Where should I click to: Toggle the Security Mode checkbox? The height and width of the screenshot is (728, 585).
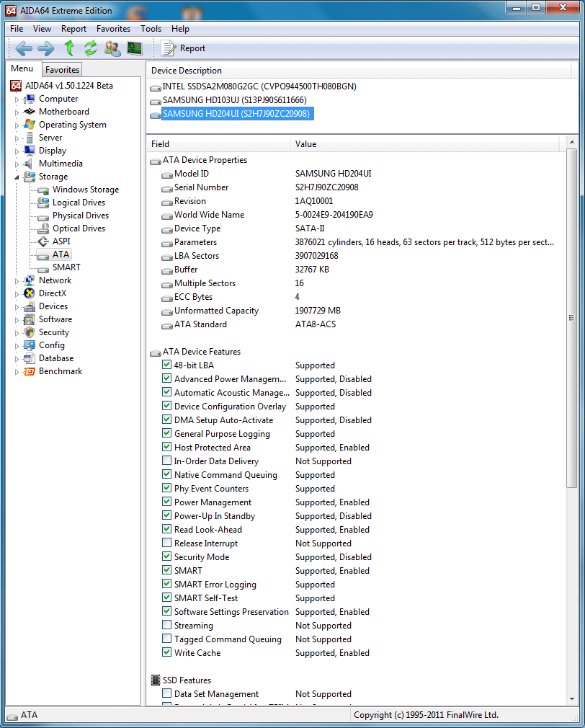click(167, 556)
